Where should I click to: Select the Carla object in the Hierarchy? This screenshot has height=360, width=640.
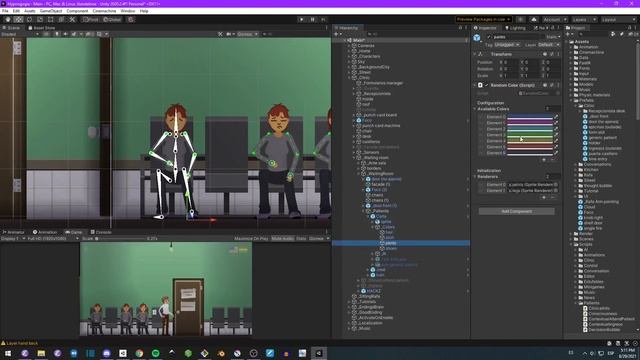click(x=380, y=216)
